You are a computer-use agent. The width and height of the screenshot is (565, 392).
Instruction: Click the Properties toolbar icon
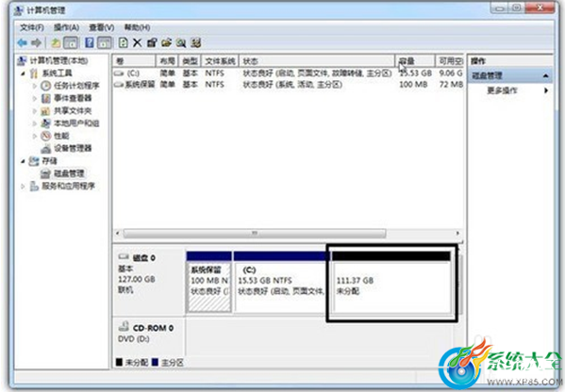pyautogui.click(x=152, y=43)
